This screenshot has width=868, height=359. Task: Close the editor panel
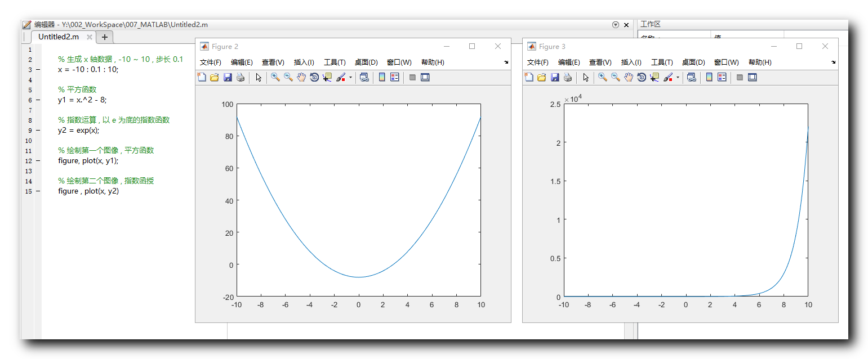626,25
